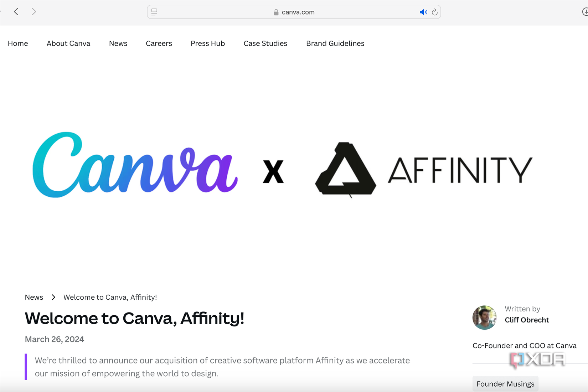Viewport: 588px width, 392px height.
Task: Visit the Press Hub page
Action: click(207, 43)
